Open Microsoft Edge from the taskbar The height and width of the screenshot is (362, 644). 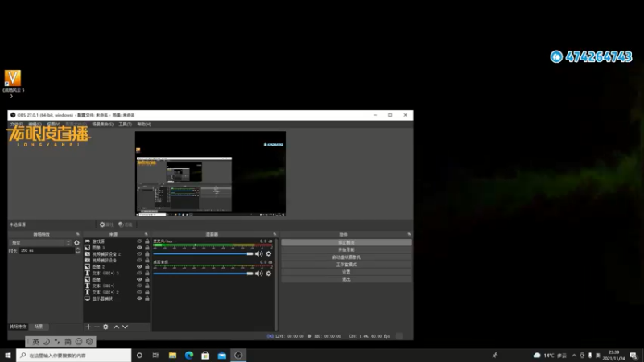[x=189, y=356]
